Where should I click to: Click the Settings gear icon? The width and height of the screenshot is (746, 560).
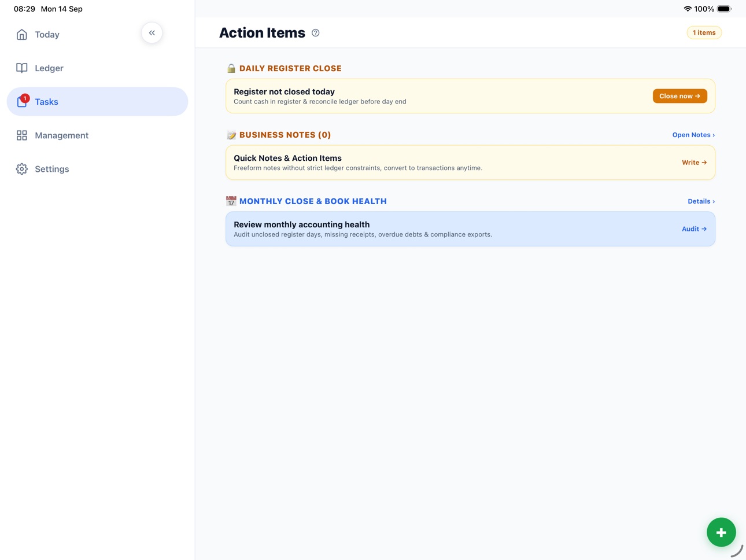(x=22, y=169)
